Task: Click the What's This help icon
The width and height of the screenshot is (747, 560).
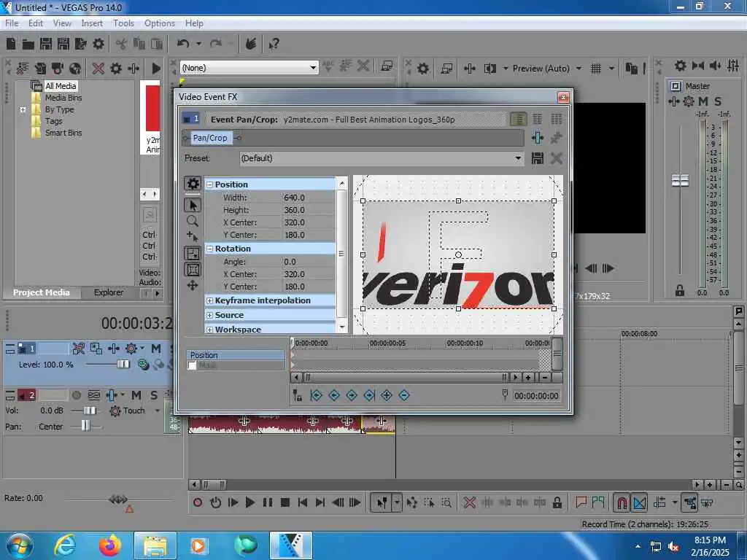Action: pos(274,44)
